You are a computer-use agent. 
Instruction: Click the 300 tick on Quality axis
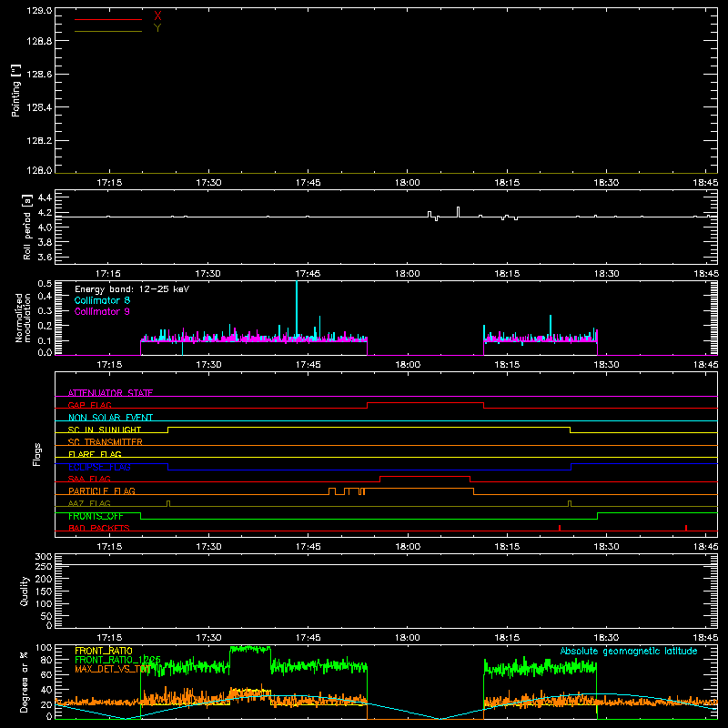(44, 557)
